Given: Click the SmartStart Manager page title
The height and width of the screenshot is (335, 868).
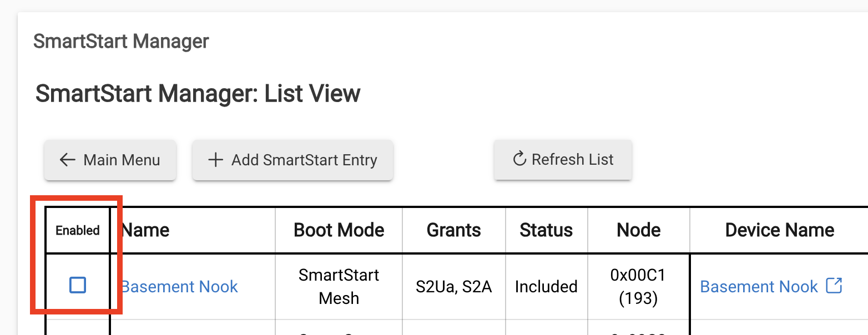Looking at the screenshot, I should 121,41.
